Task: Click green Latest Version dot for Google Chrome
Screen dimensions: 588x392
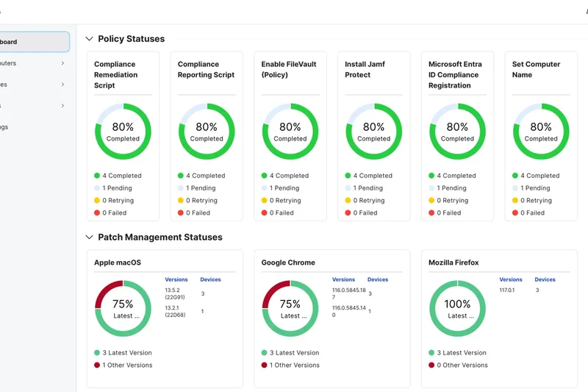Action: pos(265,353)
